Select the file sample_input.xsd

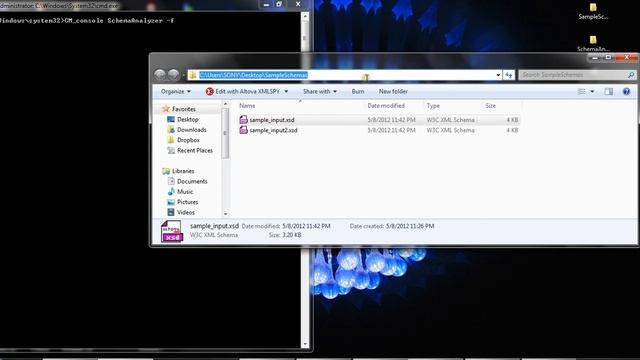click(x=272, y=120)
